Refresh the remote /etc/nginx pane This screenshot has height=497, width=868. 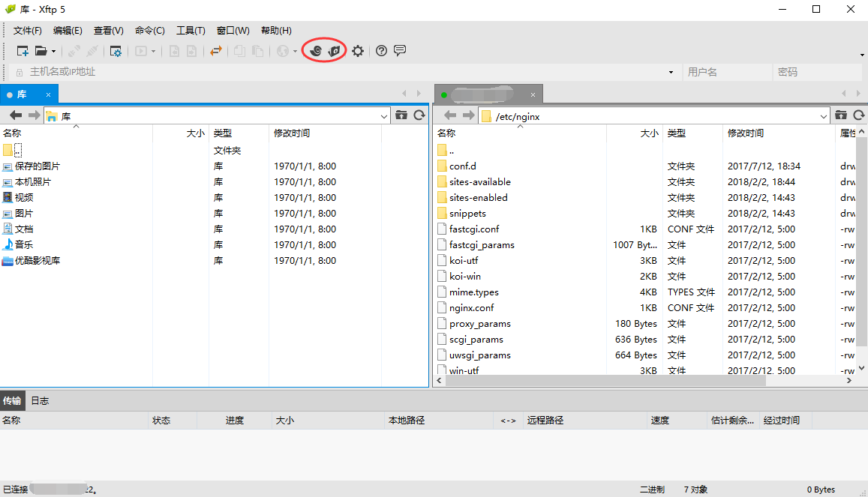[x=859, y=115]
